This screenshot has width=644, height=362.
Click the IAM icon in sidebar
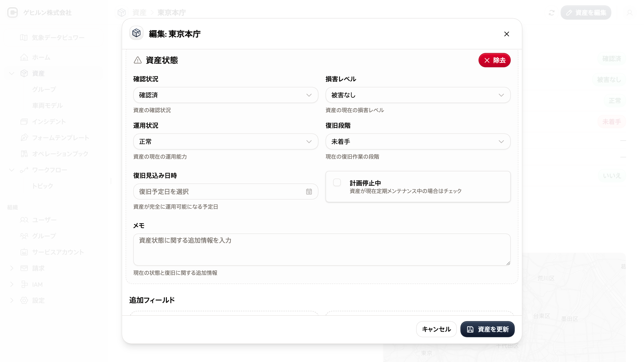click(x=24, y=284)
